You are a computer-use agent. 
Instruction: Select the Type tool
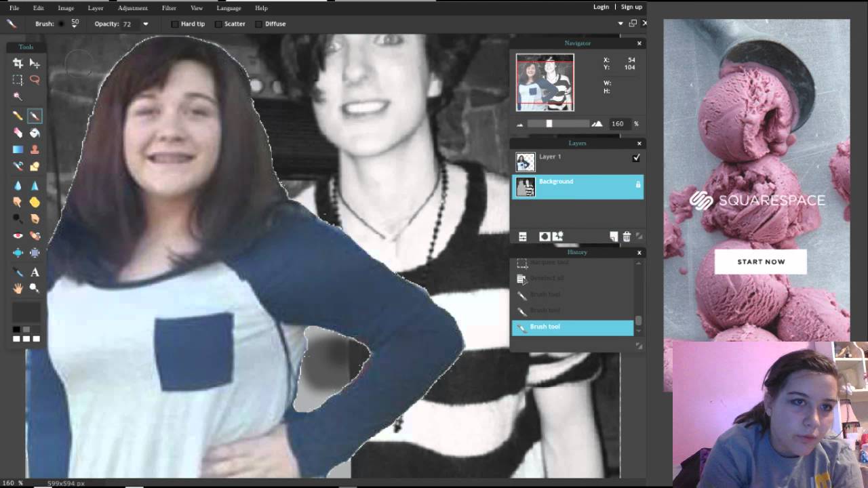pyautogui.click(x=35, y=272)
